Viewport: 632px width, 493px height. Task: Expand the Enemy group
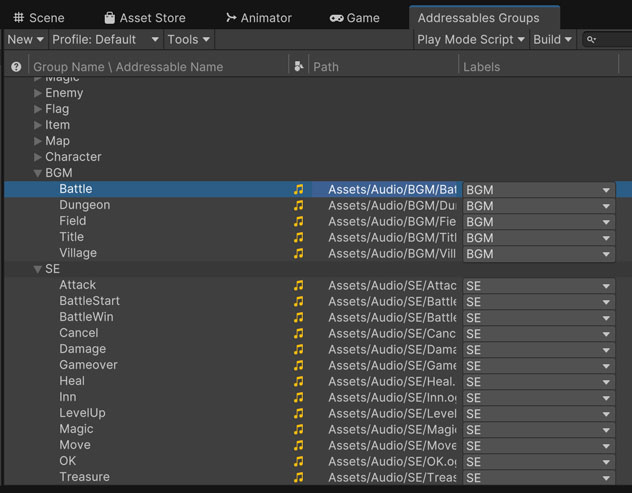[x=38, y=93]
